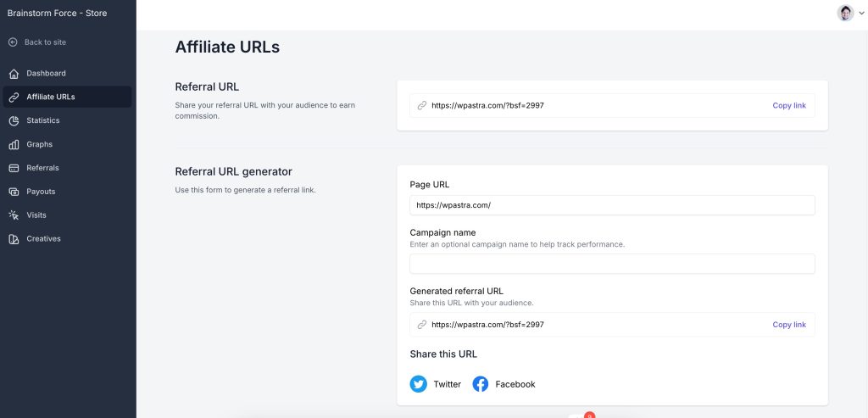
Task: Click the Statistics pie chart icon
Action: click(x=14, y=120)
